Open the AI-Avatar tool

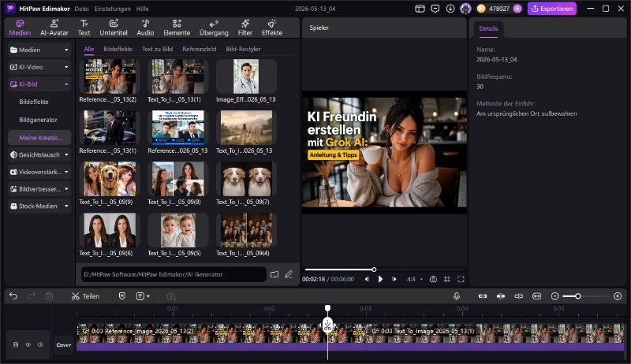pyautogui.click(x=54, y=28)
